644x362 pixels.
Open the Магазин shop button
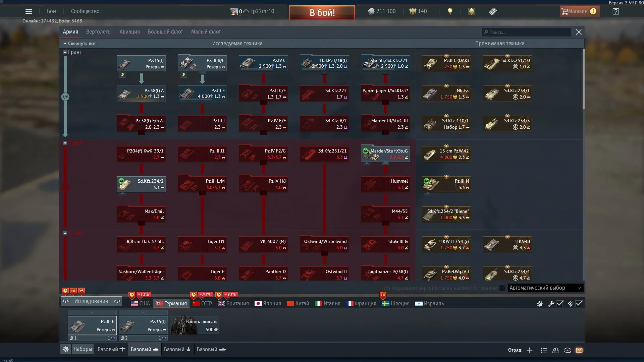(579, 11)
